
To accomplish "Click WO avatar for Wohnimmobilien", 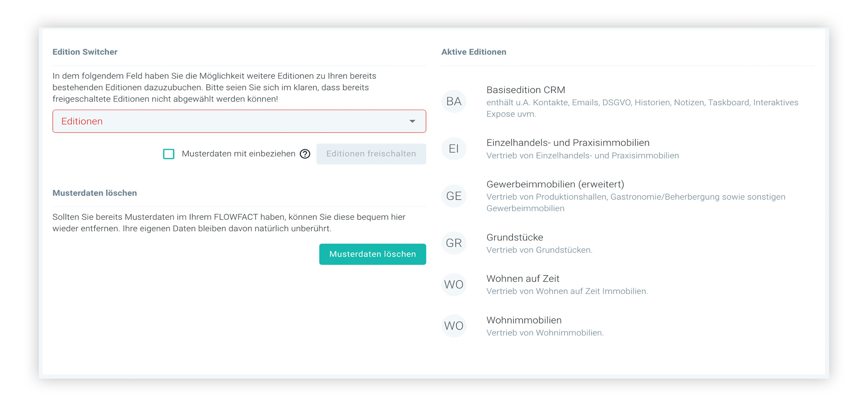I will [454, 326].
